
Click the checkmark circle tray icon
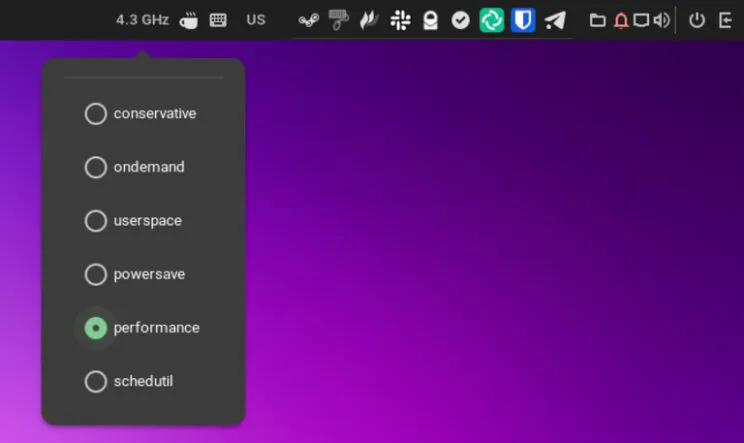coord(460,20)
